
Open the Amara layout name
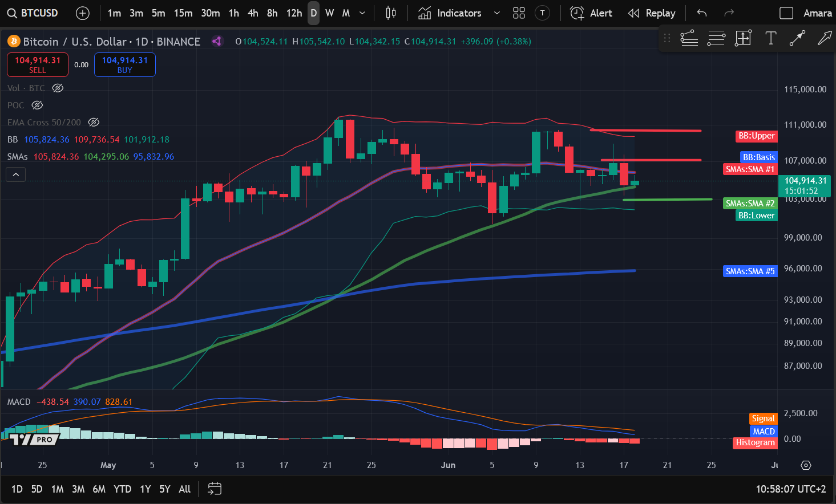pyautogui.click(x=818, y=13)
